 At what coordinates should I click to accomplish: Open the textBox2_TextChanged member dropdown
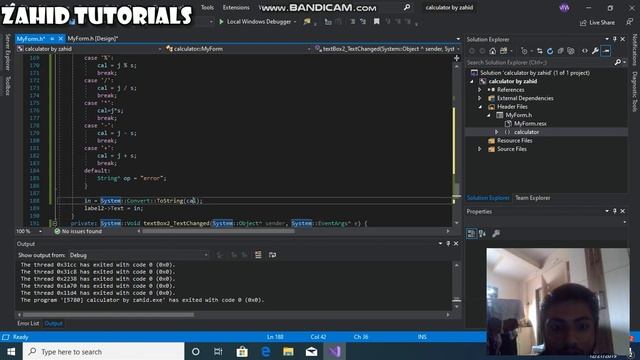[387, 49]
